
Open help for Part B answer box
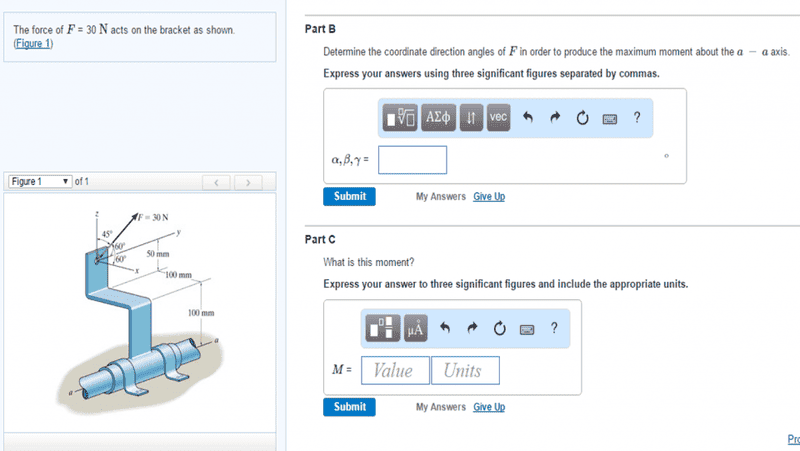(x=636, y=118)
